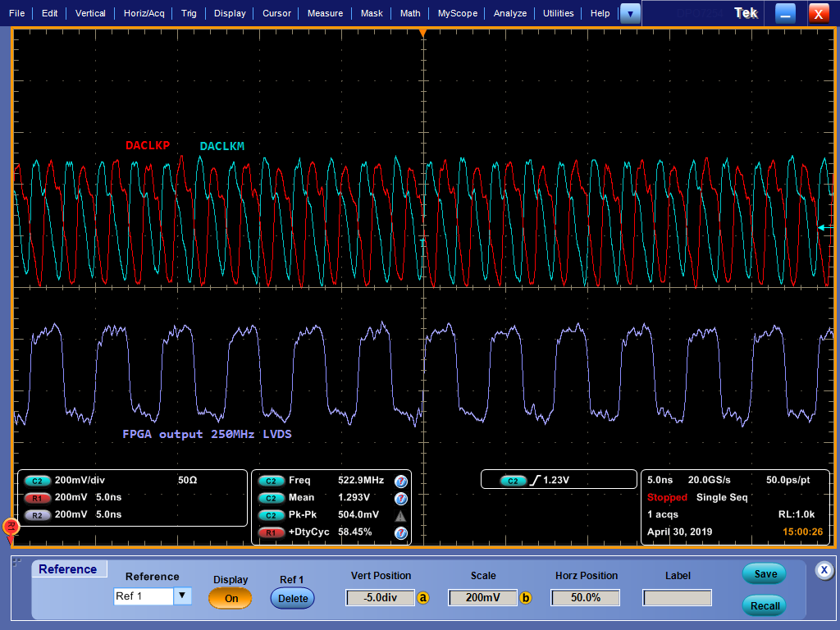Open the Help menu
This screenshot has height=630, width=840.
pos(600,13)
